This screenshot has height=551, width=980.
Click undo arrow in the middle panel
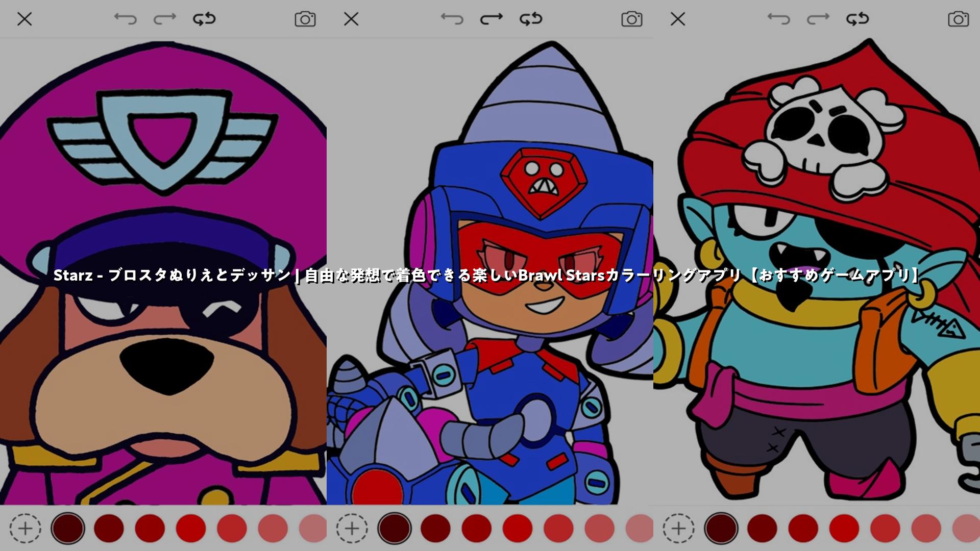point(452,19)
